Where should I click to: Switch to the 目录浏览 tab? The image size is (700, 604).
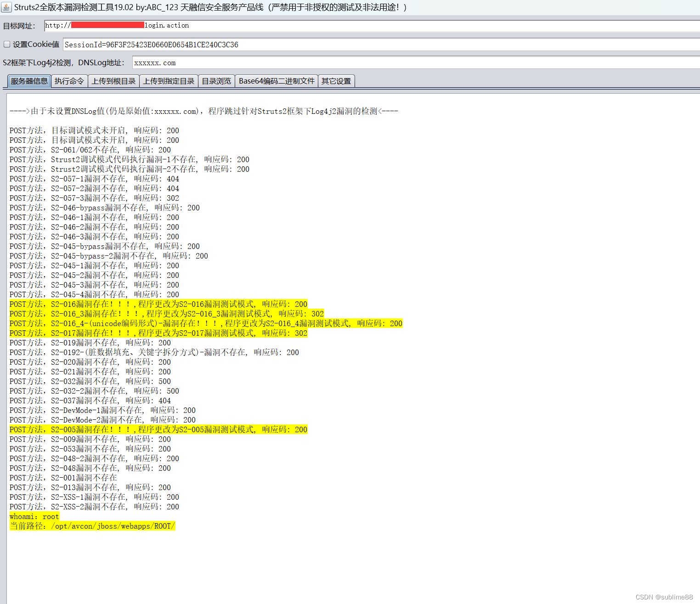coord(216,81)
